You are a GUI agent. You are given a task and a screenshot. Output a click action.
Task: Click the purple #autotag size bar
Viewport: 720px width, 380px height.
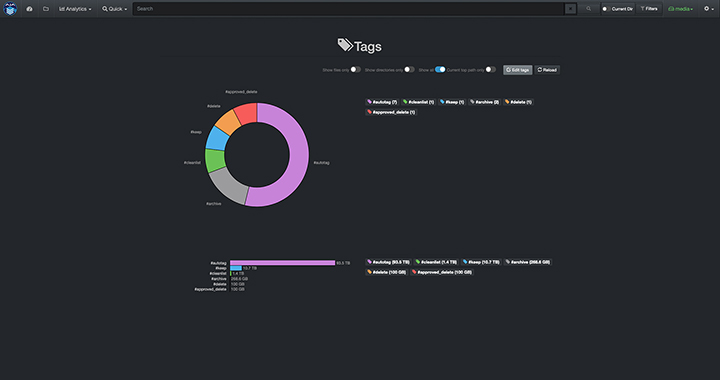pos(282,263)
